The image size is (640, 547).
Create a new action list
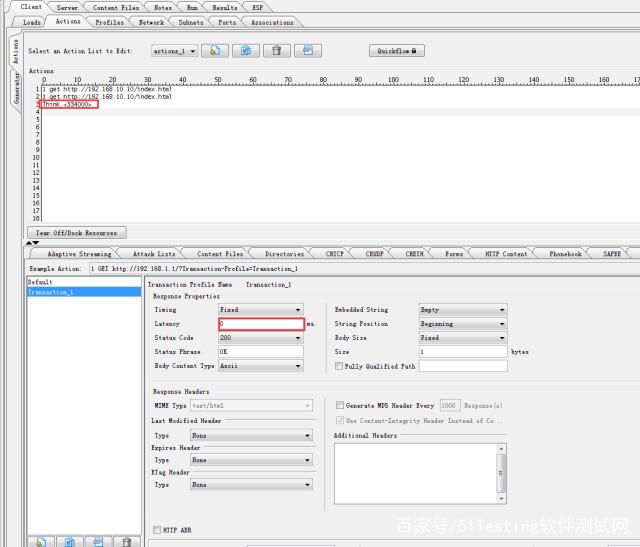(215, 51)
